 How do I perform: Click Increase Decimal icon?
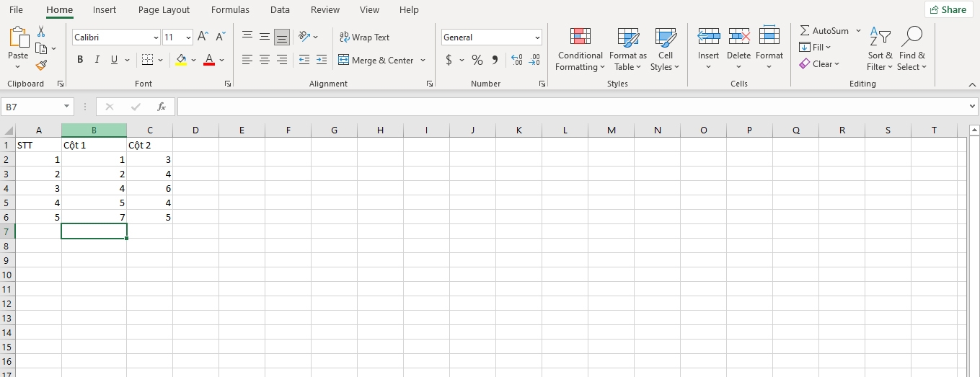tap(516, 60)
